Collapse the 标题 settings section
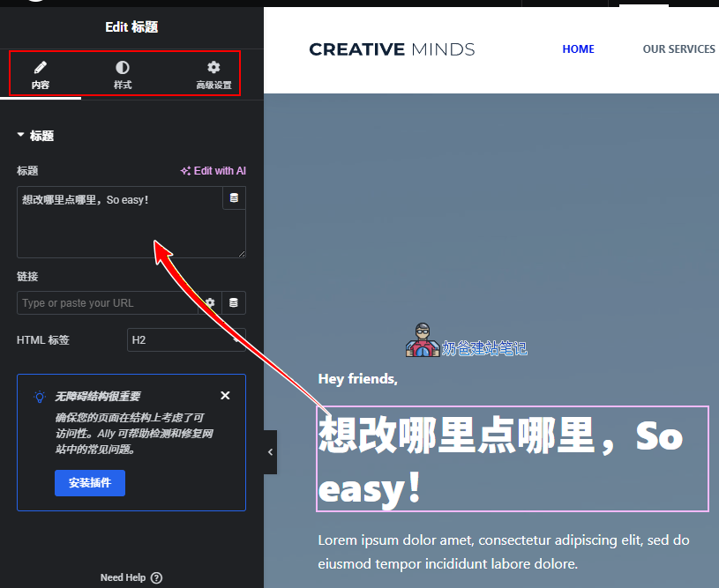The image size is (719, 588). [19, 135]
